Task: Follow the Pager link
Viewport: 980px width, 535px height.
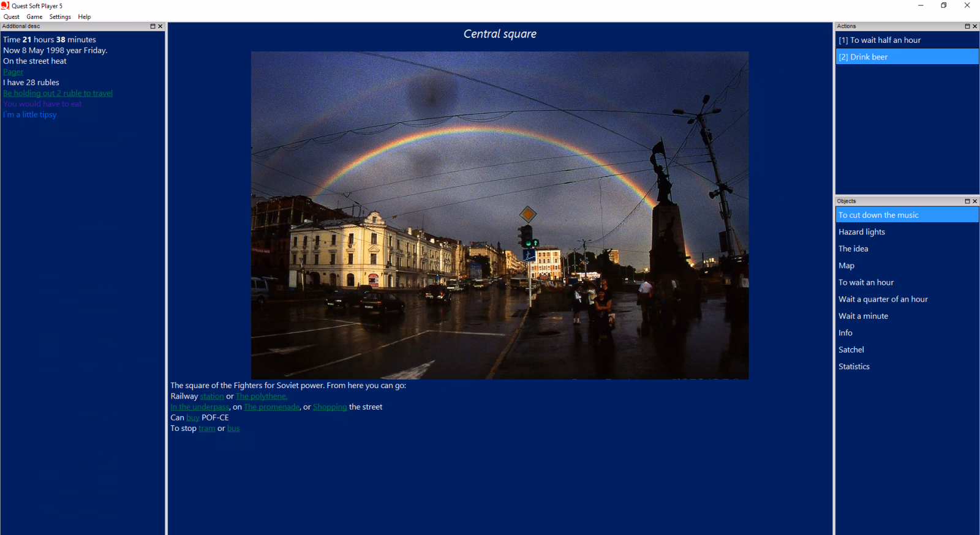Action: (13, 72)
